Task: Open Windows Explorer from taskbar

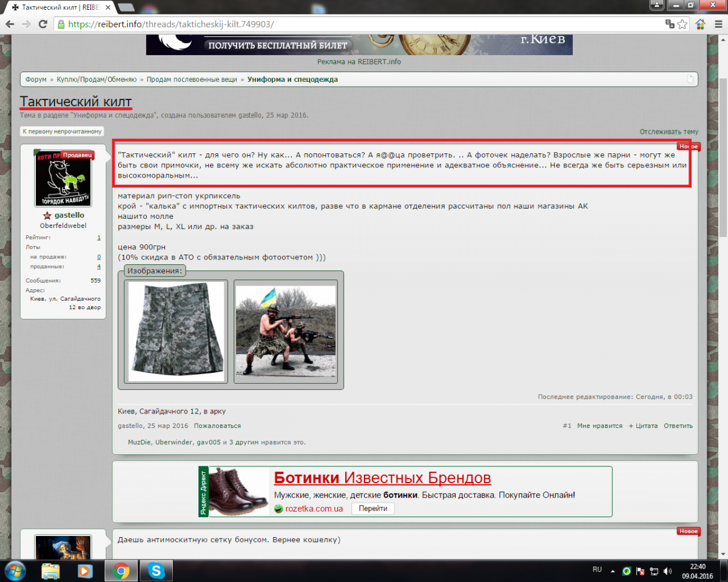Action: (x=51, y=570)
